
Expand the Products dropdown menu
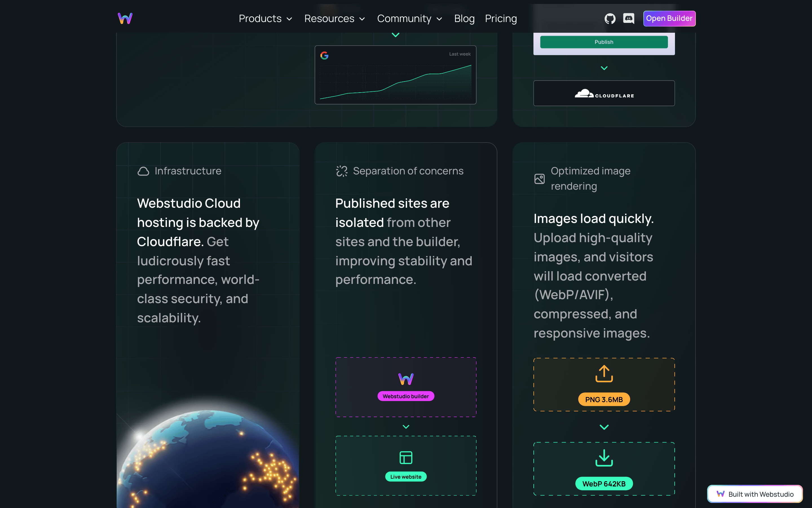265,18
